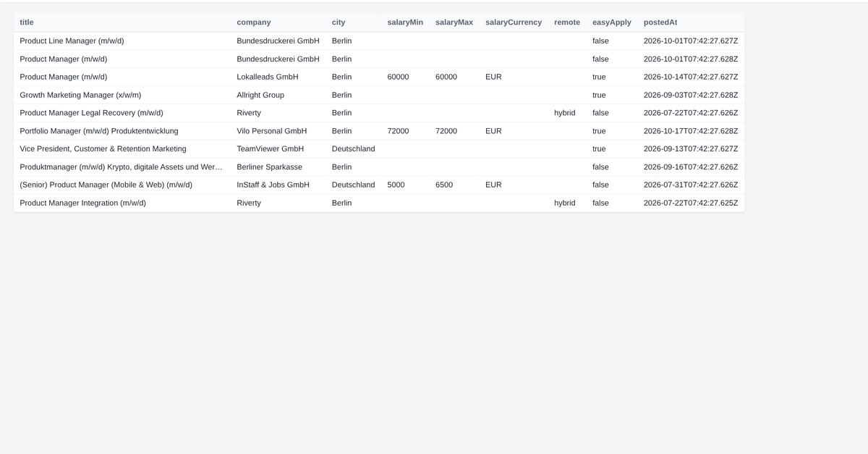Click date 2026-07-22T07:42:27.625Z
Viewport: 868px width, 454px height.
tap(691, 203)
